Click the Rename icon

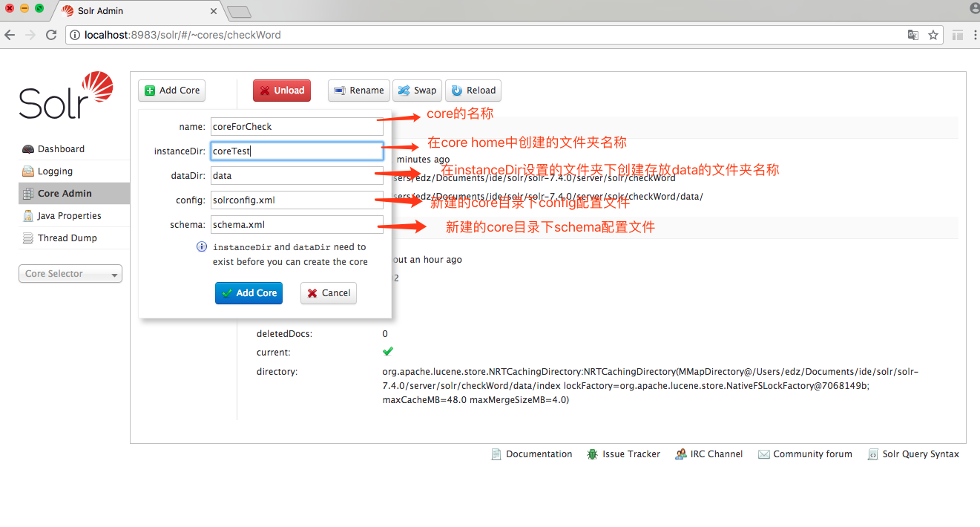340,91
